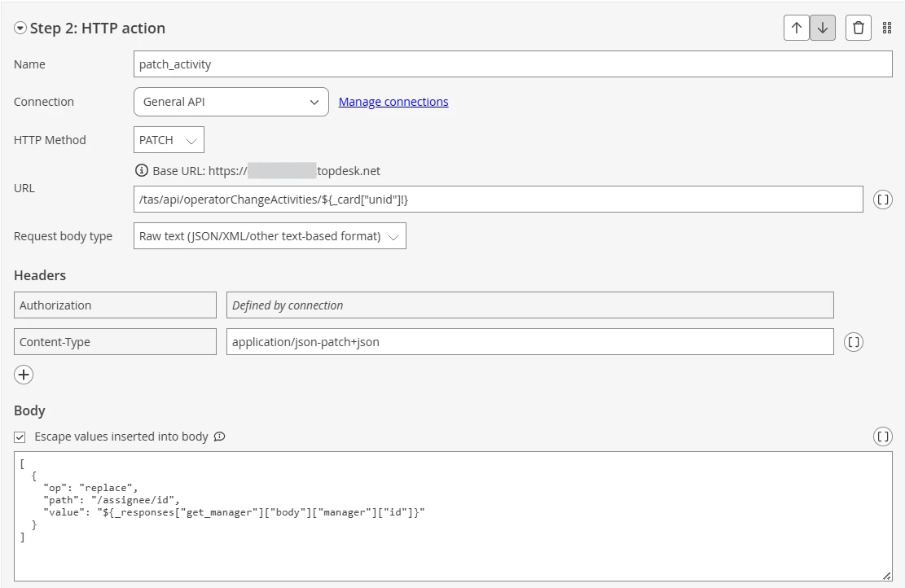Click the Name field patch_activity

tap(513, 64)
